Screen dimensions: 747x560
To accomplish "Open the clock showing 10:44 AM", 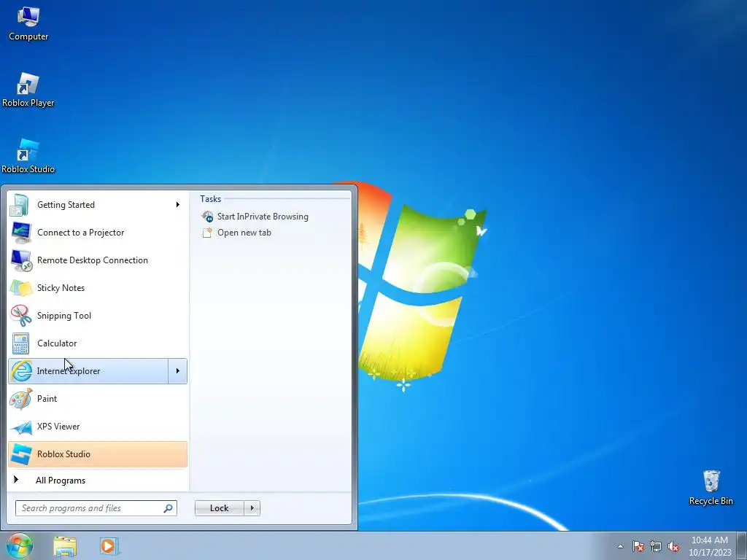I will [710, 546].
